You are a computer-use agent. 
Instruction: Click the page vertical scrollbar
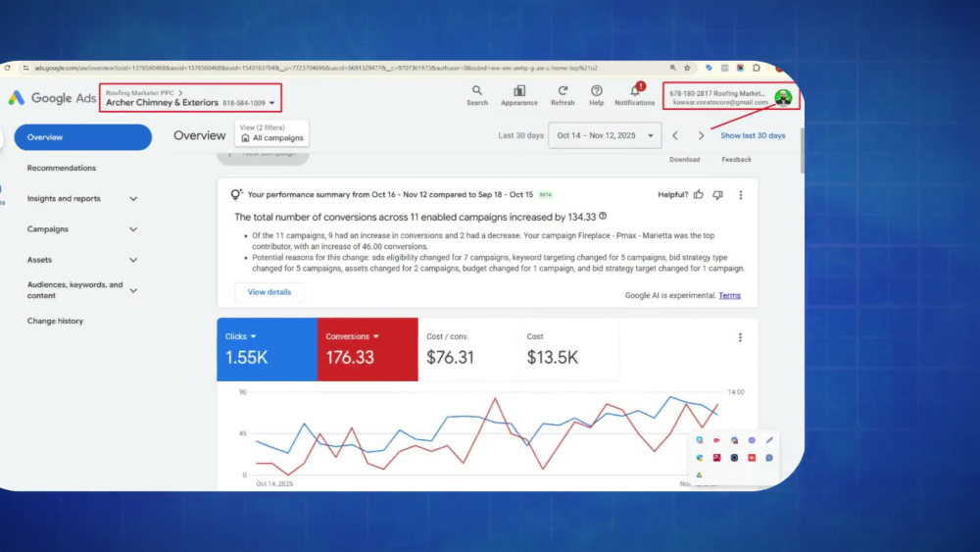click(x=802, y=150)
